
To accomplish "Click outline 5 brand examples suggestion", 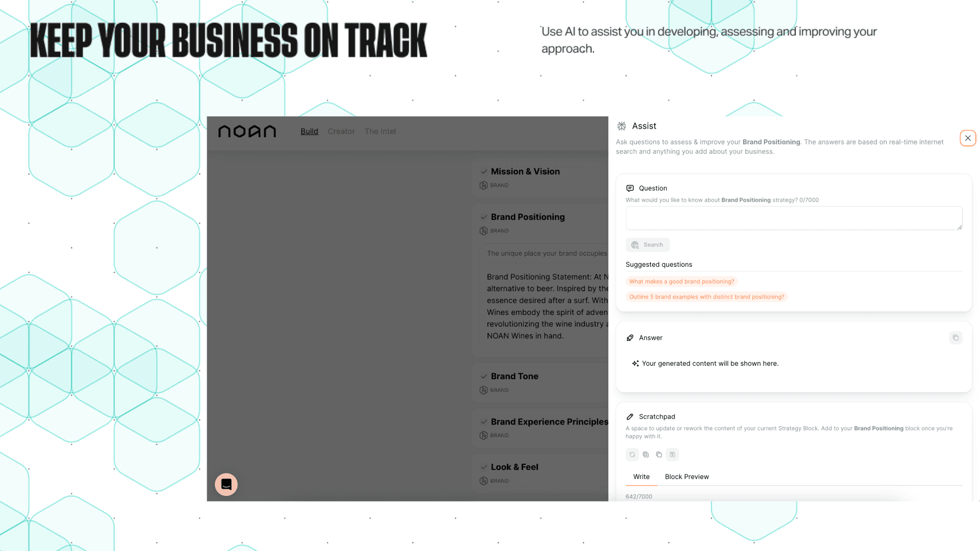I will (x=706, y=297).
